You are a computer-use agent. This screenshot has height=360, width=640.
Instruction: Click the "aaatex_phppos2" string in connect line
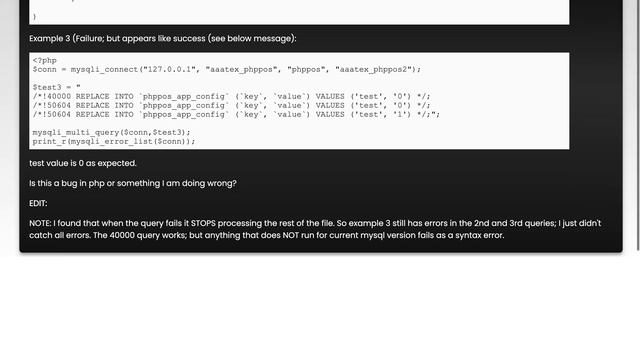coord(373,69)
